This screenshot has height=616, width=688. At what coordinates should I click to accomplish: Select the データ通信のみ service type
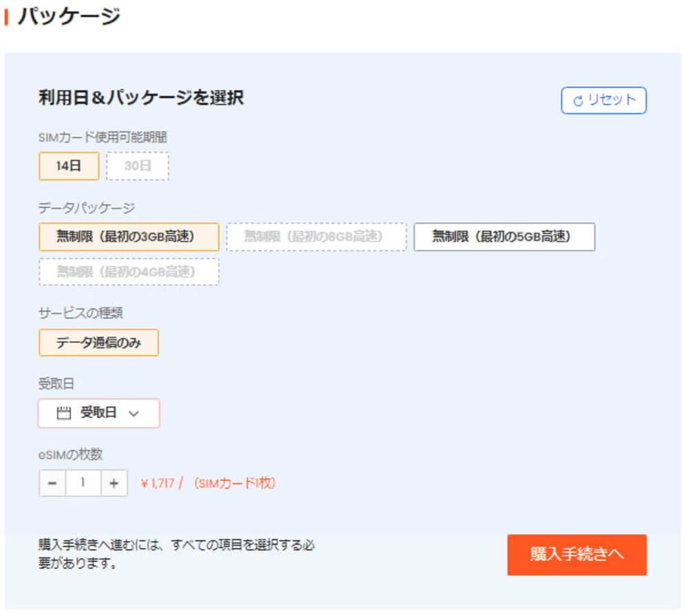click(98, 342)
